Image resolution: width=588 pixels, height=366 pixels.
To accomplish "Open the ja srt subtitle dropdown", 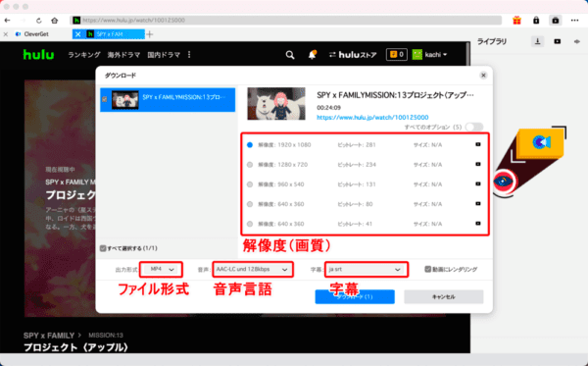I will click(366, 270).
